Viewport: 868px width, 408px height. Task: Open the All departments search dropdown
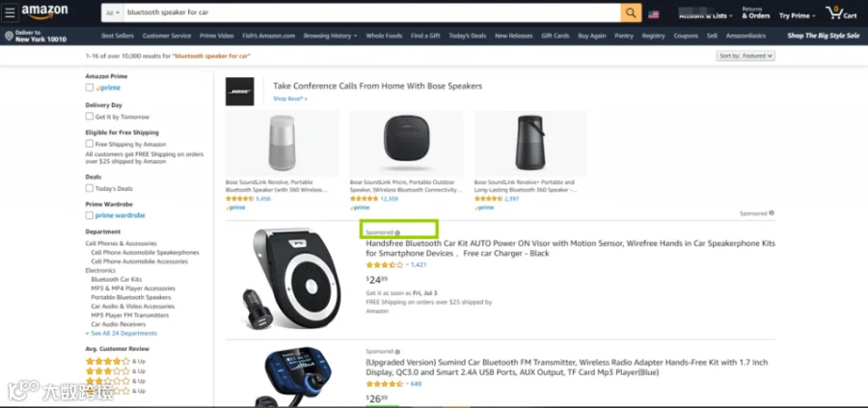click(113, 13)
